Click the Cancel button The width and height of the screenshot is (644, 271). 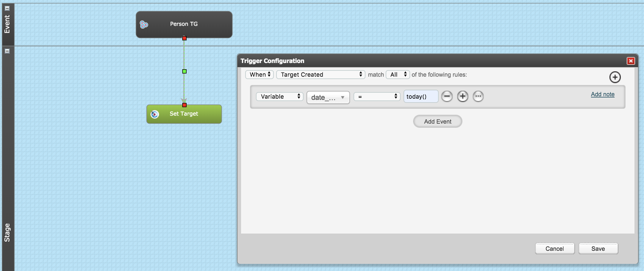pos(555,249)
